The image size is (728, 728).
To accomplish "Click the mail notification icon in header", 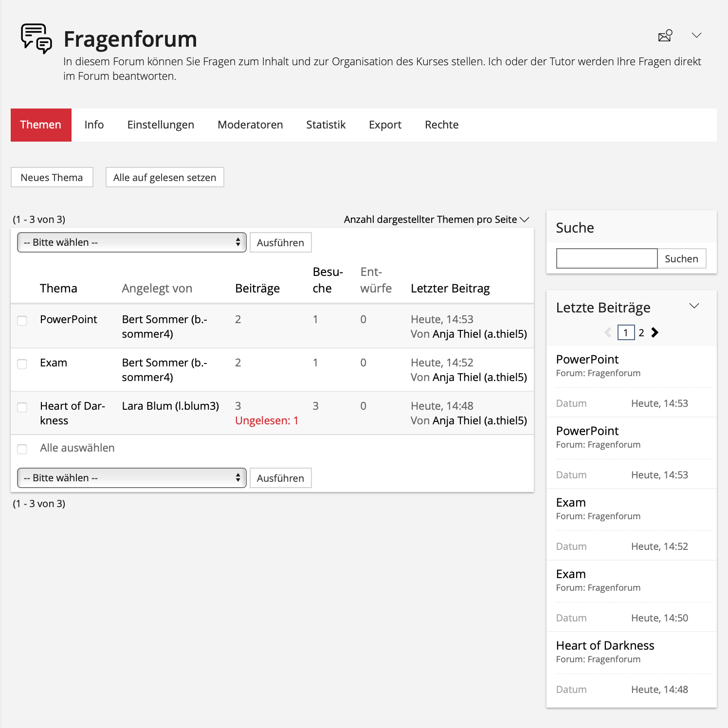I will coord(665,36).
